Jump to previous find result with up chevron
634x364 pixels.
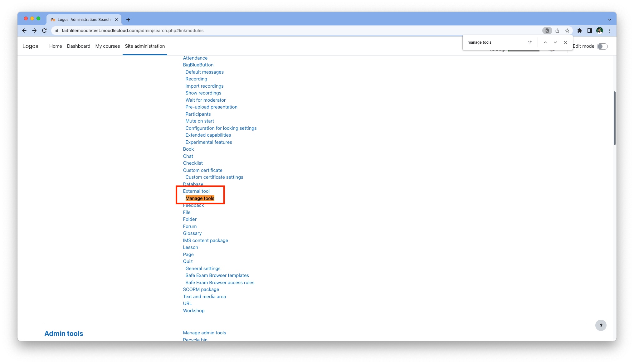(545, 42)
